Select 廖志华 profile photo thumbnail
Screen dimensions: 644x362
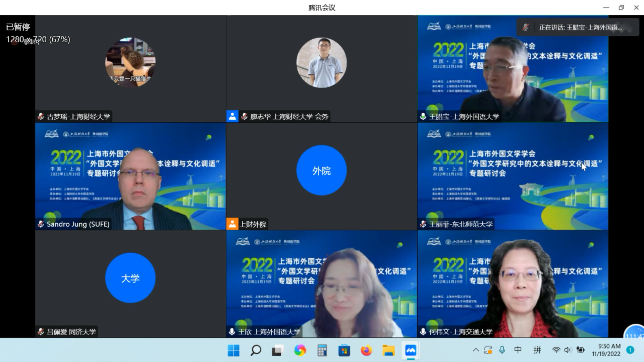coord(322,63)
